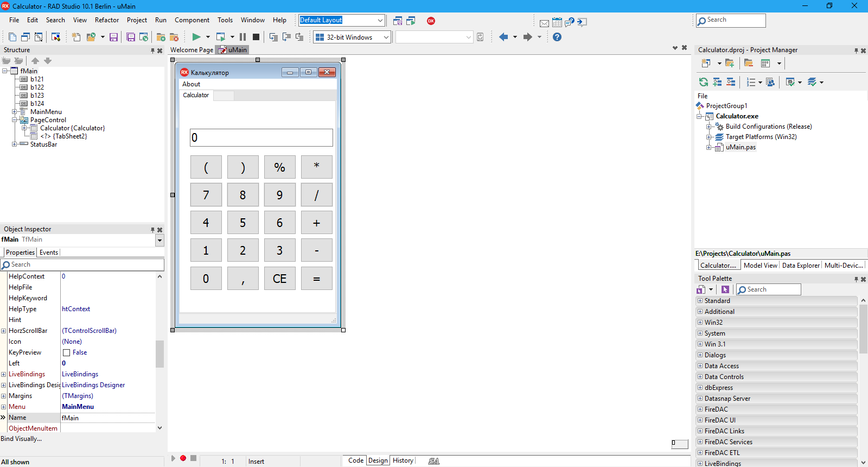Expand the FireDAC palette category
Viewport: 868px width, 467px height.
pos(700,409)
